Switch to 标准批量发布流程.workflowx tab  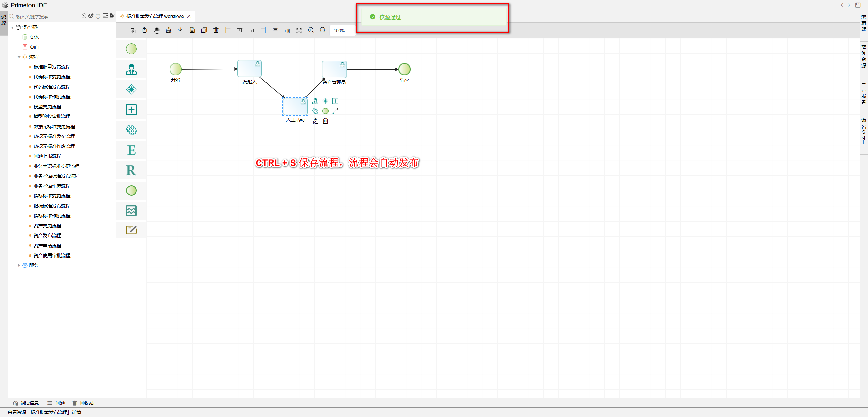155,16
